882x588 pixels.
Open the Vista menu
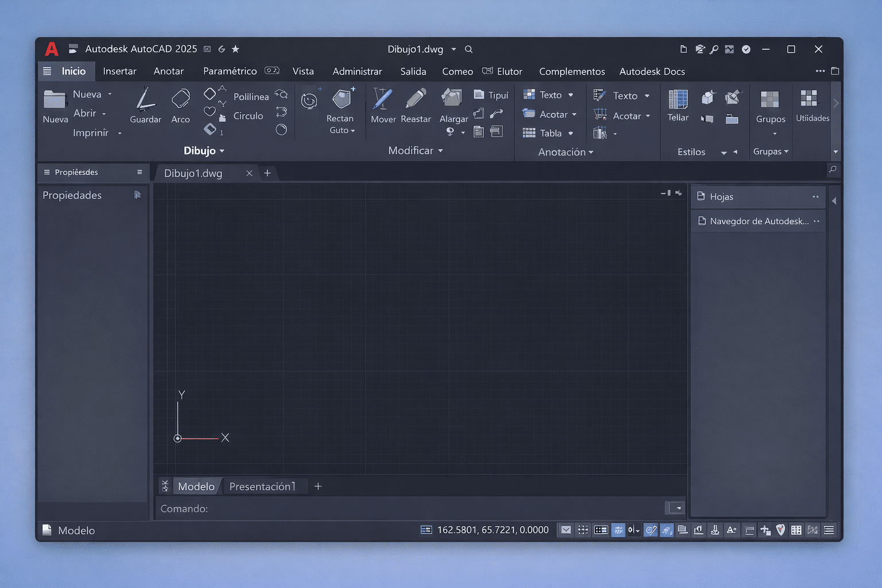pos(303,71)
